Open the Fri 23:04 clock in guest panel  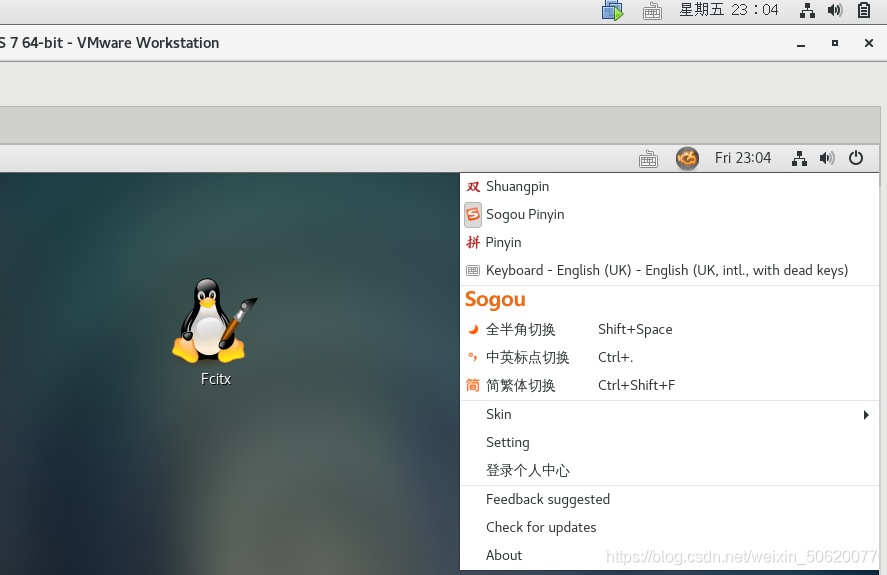[x=743, y=158]
